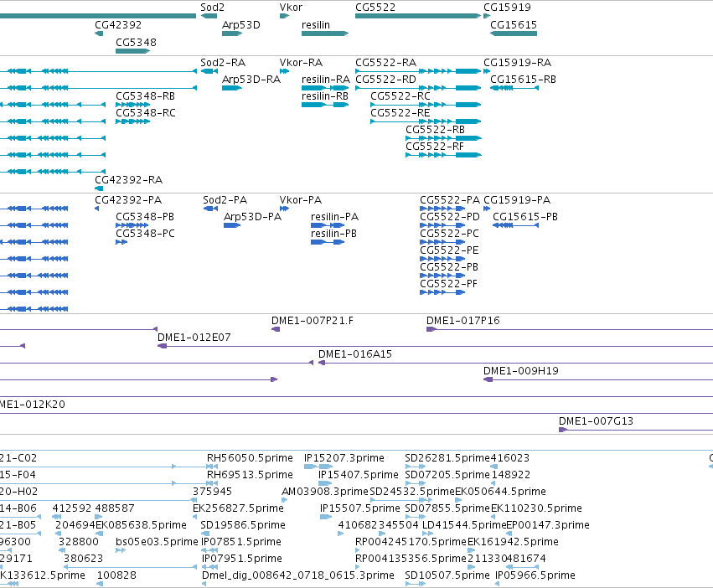Click protein label CG5522-PA
The image size is (713, 588).
(450, 200)
